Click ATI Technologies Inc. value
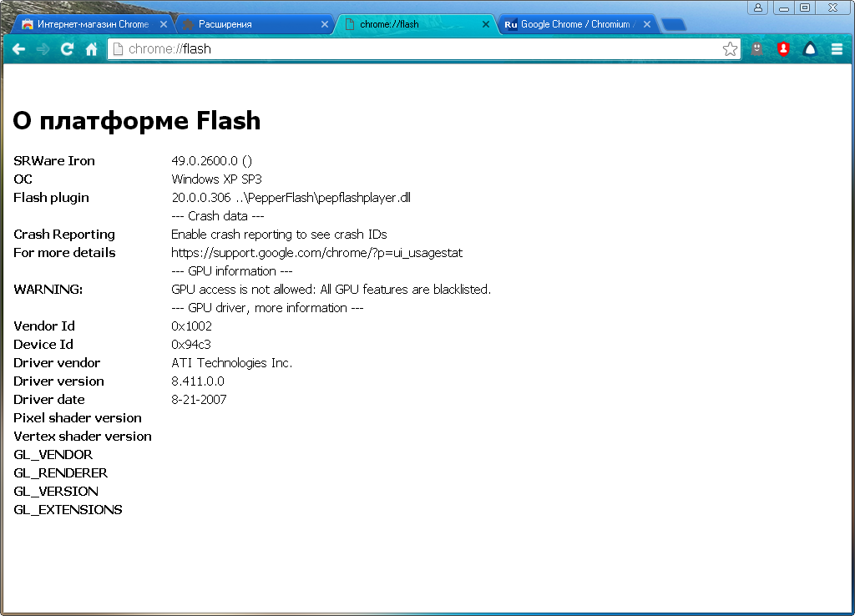 (x=232, y=363)
